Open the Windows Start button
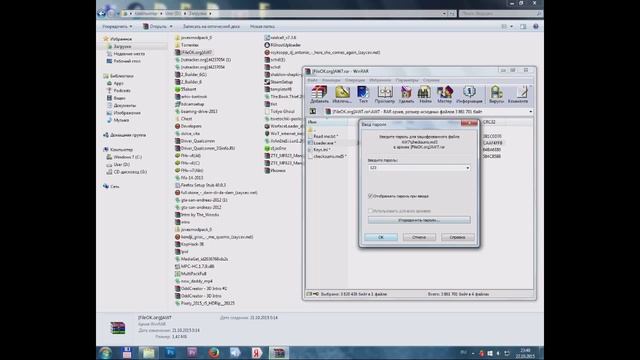Image resolution: width=640 pixels, height=360 pixels. pos(105,353)
